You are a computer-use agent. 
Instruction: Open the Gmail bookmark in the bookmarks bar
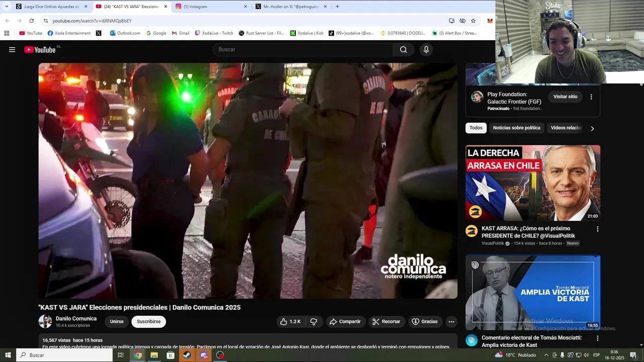pyautogui.click(x=180, y=33)
